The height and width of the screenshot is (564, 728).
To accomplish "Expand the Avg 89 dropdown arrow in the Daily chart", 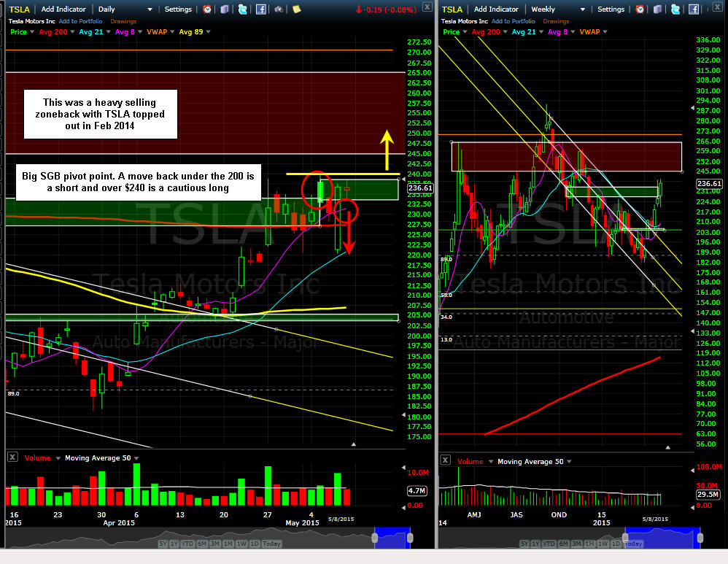I will [x=208, y=32].
